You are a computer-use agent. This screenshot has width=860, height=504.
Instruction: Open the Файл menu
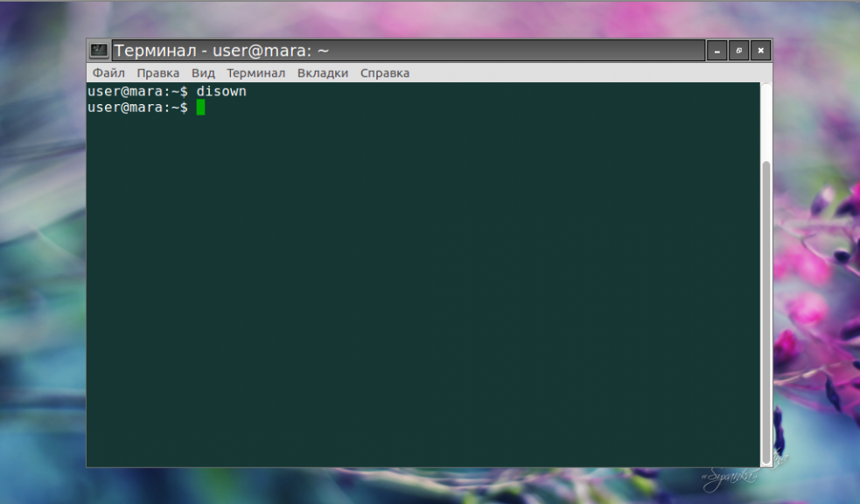tap(108, 73)
